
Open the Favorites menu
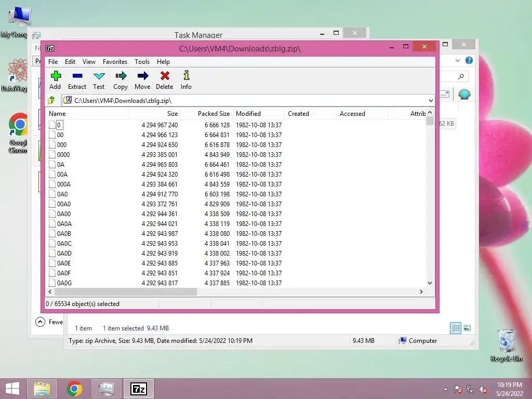point(115,62)
